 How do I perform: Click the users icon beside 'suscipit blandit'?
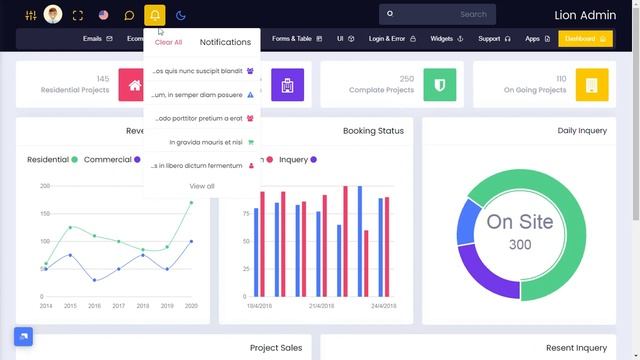250,71
